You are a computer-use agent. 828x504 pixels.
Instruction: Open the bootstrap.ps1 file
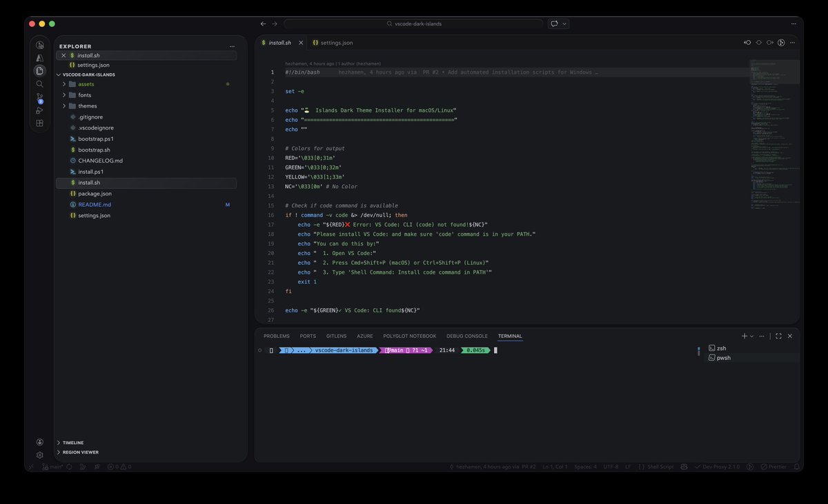tap(146, 139)
